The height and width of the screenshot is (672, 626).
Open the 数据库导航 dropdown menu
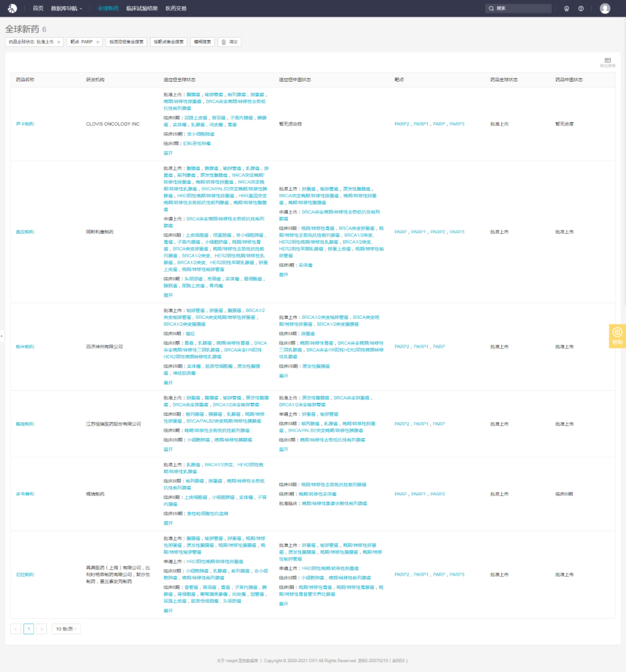coord(67,9)
